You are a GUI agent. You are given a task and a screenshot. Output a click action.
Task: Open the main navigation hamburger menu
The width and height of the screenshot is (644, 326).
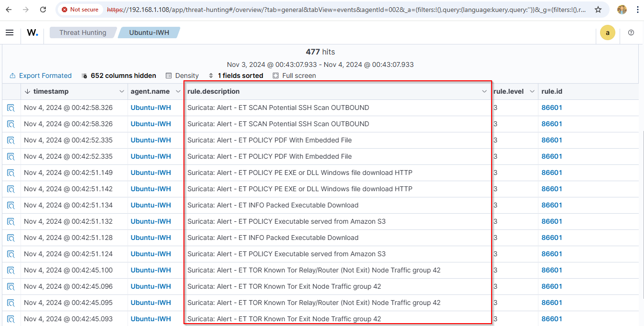10,33
